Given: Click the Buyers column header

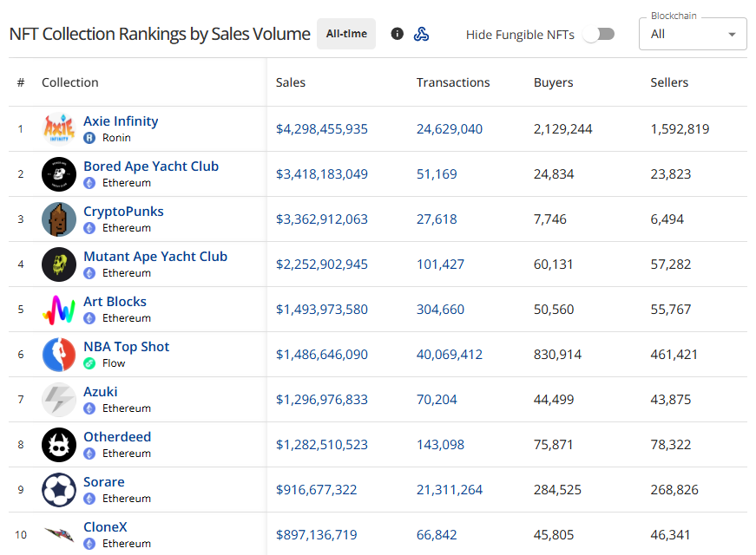Looking at the screenshot, I should point(553,83).
